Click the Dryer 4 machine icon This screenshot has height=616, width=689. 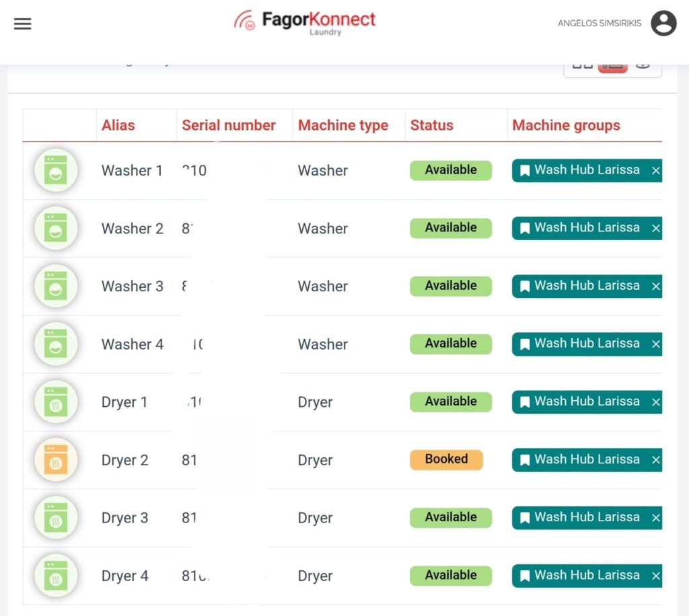pos(56,576)
